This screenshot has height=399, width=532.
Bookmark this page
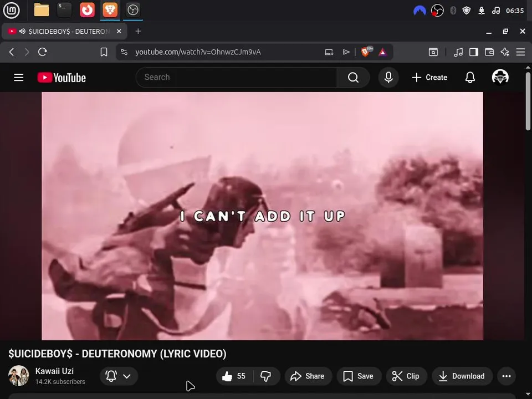(x=104, y=52)
